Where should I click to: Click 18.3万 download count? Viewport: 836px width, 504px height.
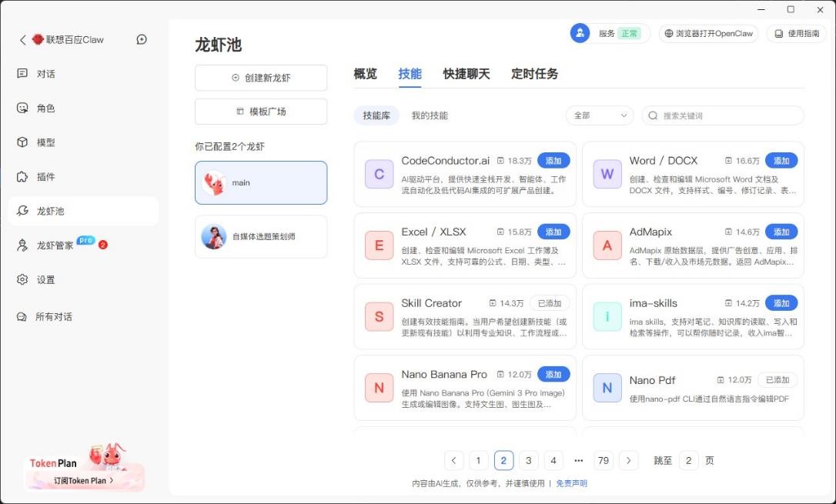514,161
